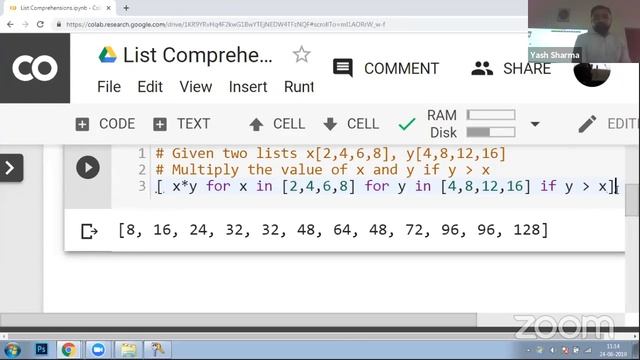This screenshot has height=360, width=640.
Task: Run the cell with the play button
Action: point(88,167)
